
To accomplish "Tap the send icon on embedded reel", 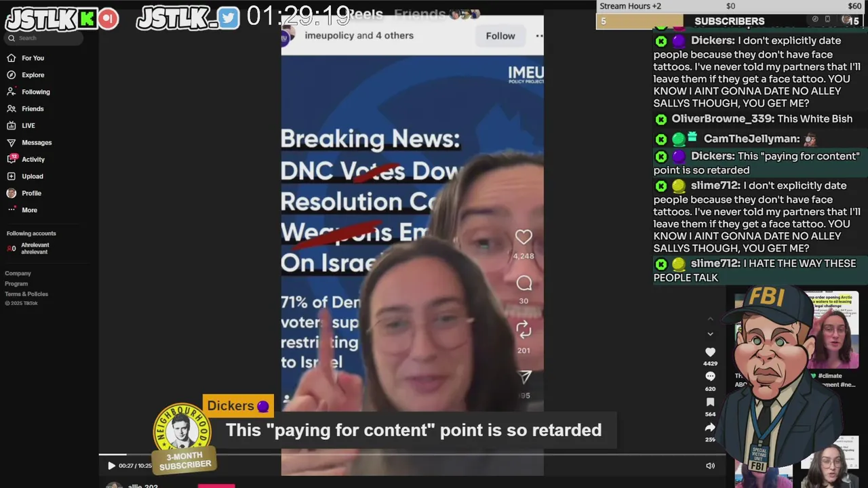I will pyautogui.click(x=524, y=377).
